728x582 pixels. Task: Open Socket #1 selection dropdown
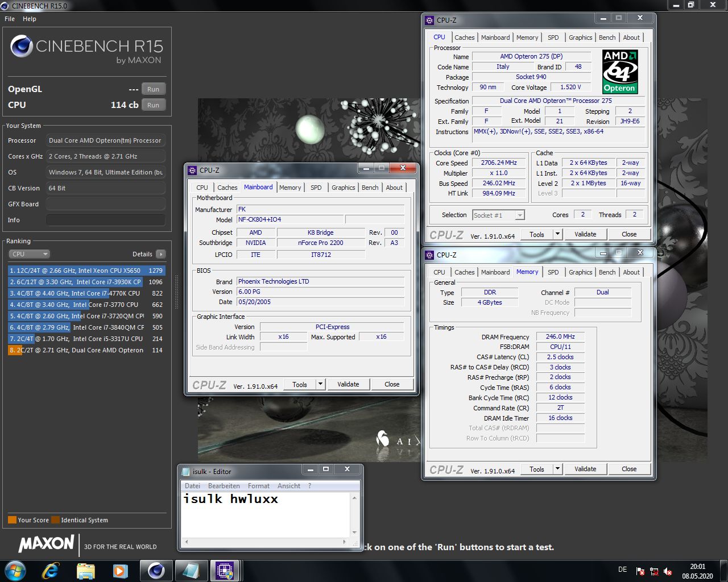pyautogui.click(x=498, y=215)
